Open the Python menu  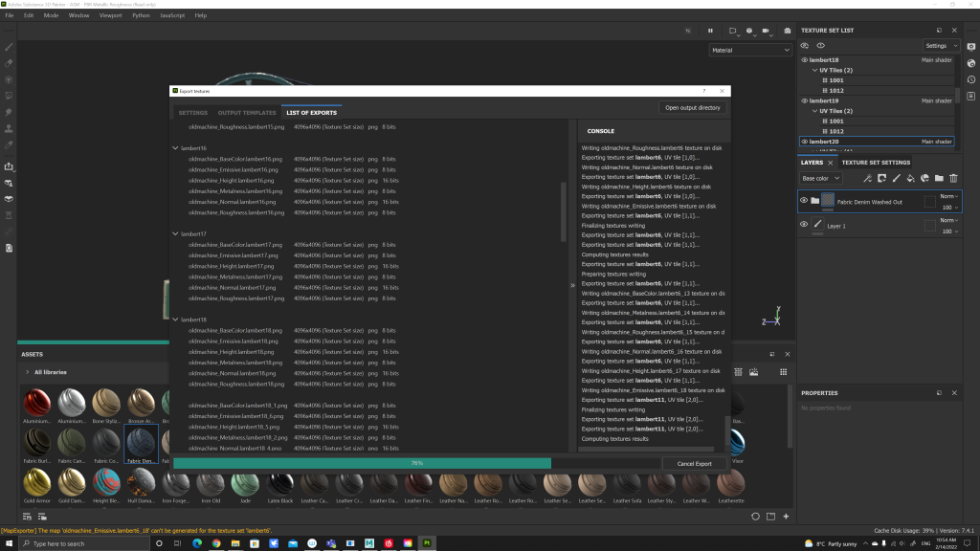141,15
